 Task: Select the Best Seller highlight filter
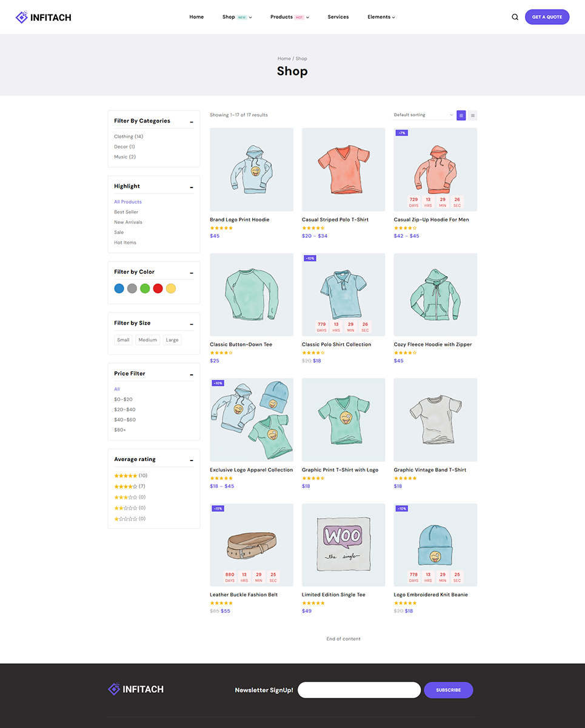coord(125,212)
